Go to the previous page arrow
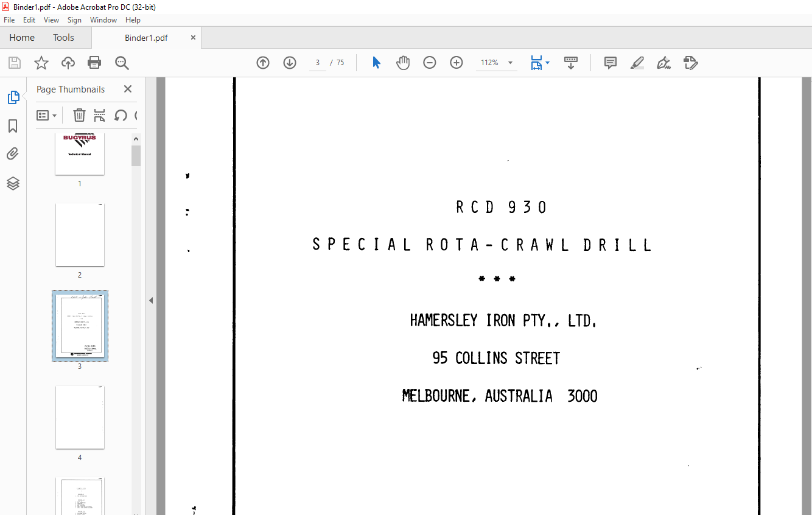 coord(263,63)
